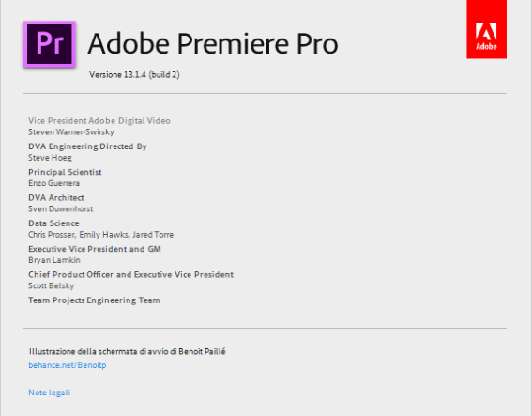
Task: Click the name Scott Belsky
Action: pyautogui.click(x=52, y=285)
